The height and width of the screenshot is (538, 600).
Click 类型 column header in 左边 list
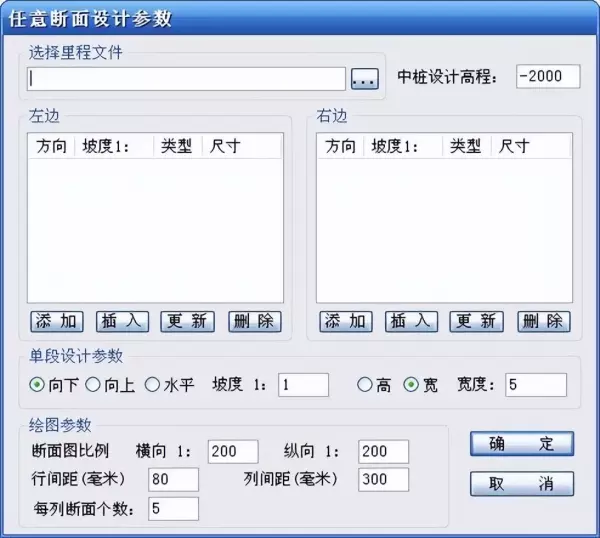[x=178, y=146]
